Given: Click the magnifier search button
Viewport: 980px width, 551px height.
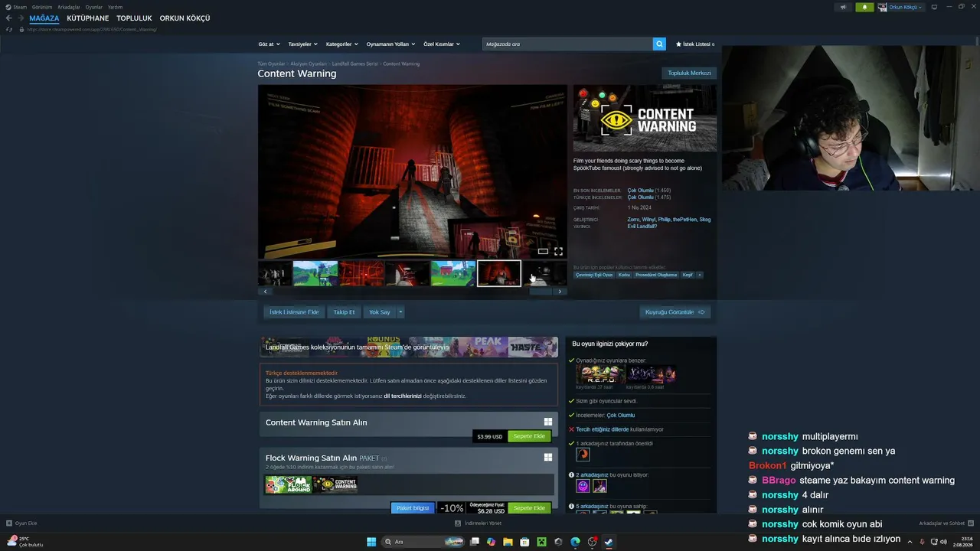Looking at the screenshot, I should (x=659, y=44).
